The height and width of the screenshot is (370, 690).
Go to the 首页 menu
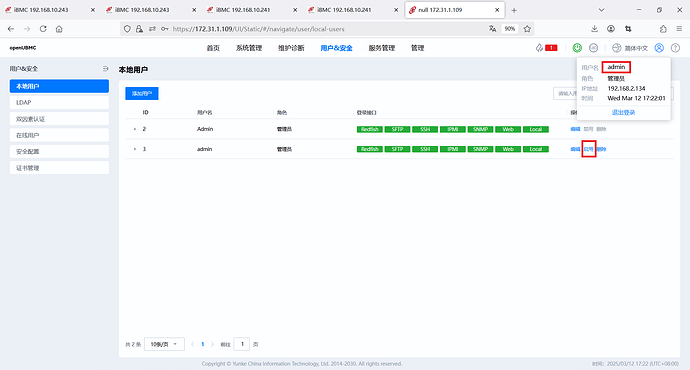coord(213,48)
